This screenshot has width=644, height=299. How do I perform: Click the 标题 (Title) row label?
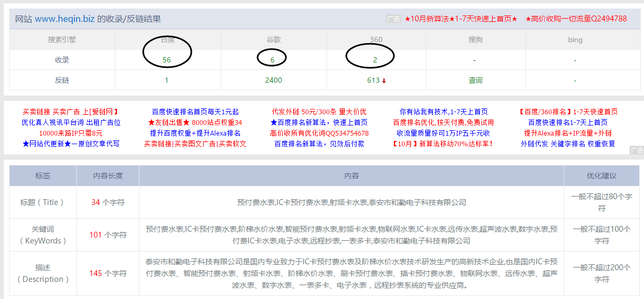(x=43, y=202)
